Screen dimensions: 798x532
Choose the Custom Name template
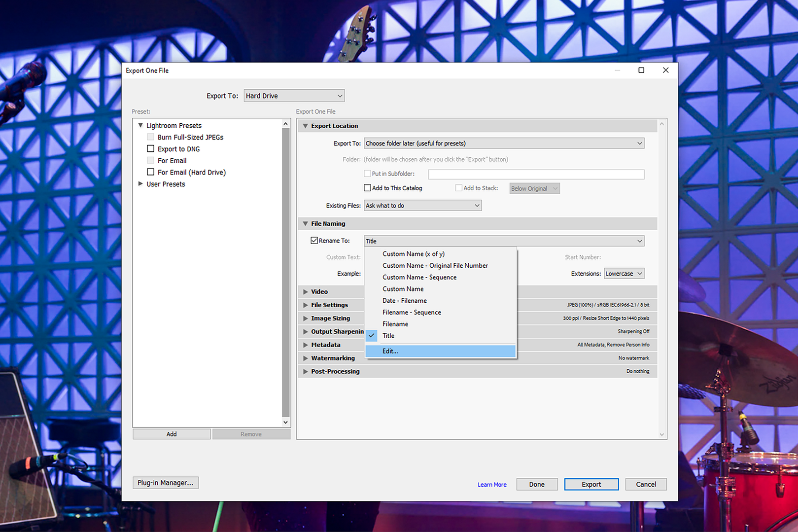tap(441, 289)
